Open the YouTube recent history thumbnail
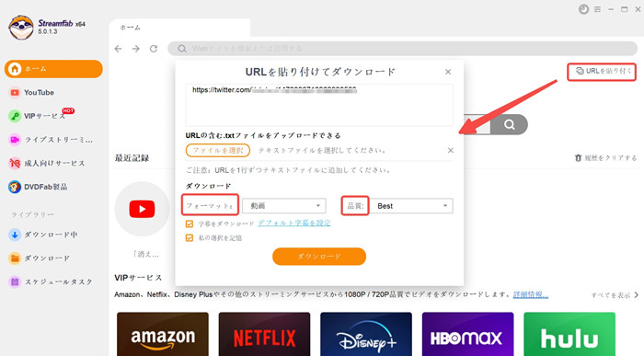Image resolution: width=644 pixels, height=356 pixels. (142, 209)
